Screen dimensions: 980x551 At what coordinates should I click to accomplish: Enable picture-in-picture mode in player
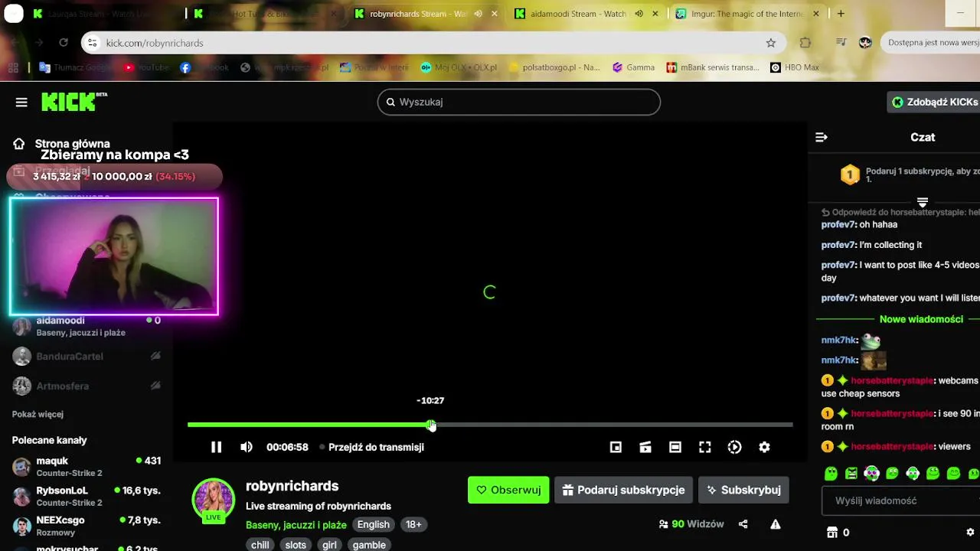[616, 447]
